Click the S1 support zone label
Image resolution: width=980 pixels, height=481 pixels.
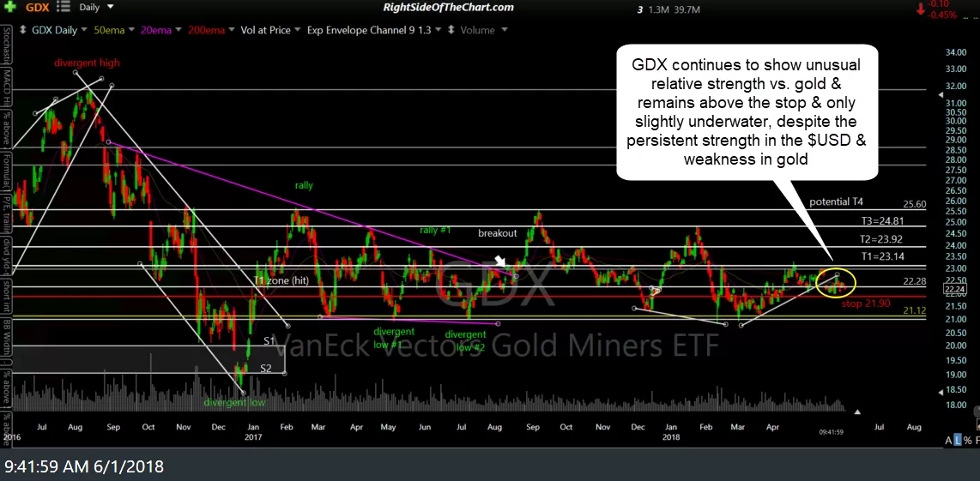point(269,340)
